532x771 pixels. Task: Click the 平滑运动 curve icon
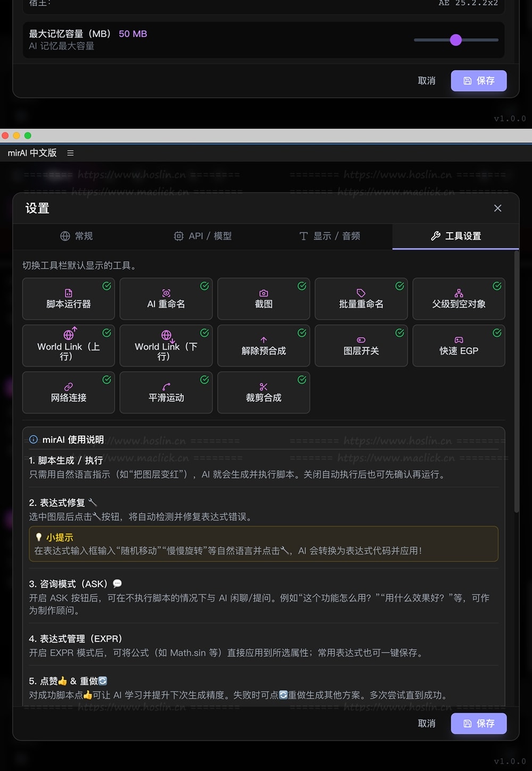click(x=166, y=387)
